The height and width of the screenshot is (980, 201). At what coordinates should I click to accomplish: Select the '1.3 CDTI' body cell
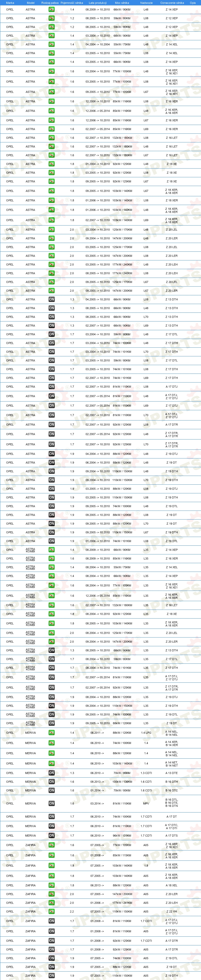click(146, 773)
